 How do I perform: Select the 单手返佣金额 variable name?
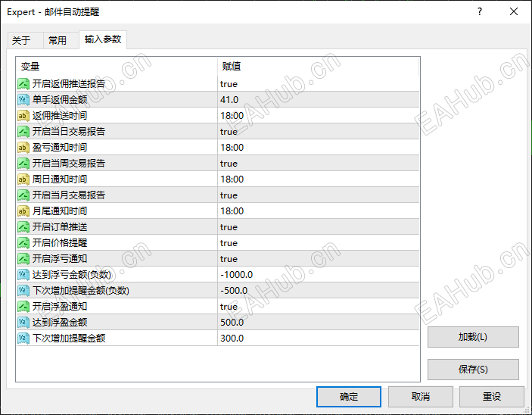(60, 100)
